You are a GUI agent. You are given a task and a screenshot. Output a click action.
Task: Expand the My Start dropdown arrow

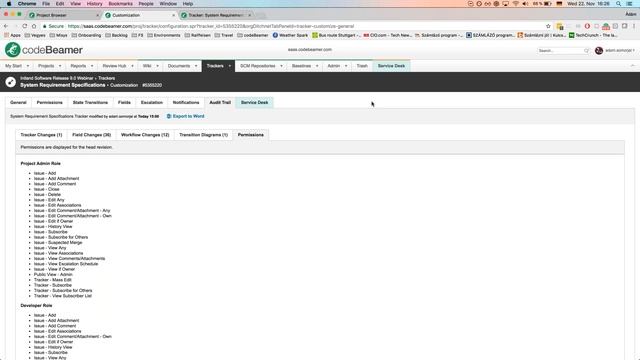(x=28, y=66)
